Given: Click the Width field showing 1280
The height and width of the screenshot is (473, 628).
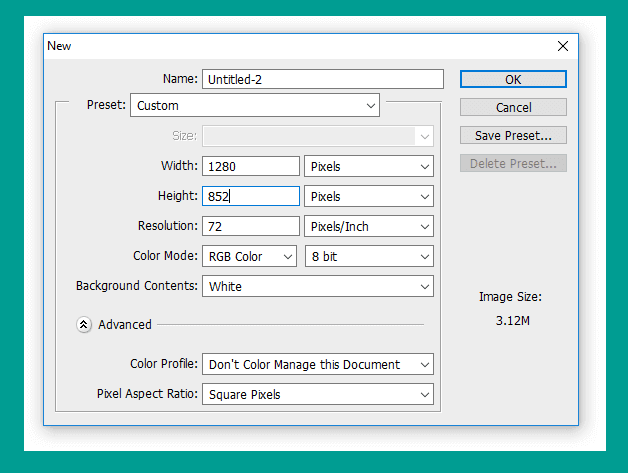Looking at the screenshot, I should tap(251, 166).
